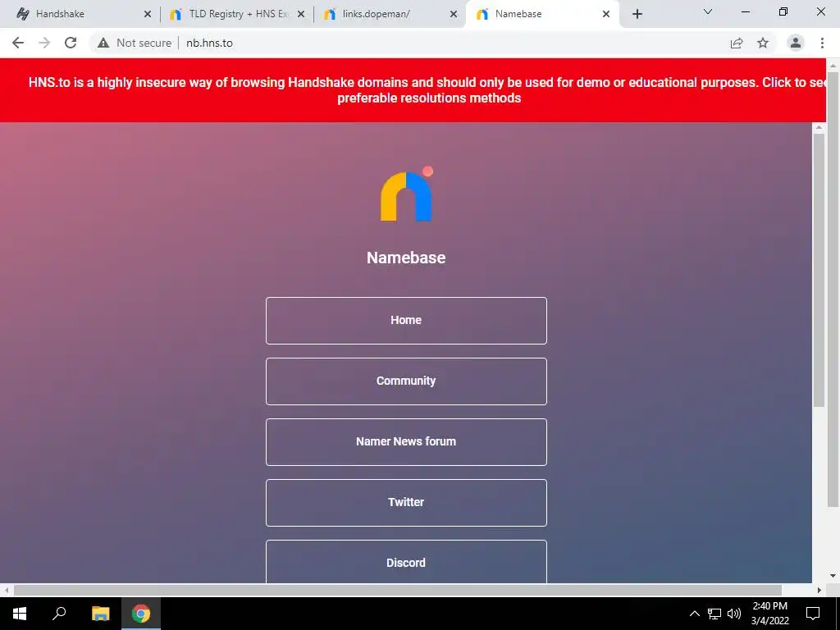Show hidden system tray icons
This screenshot has width=840, height=630.
click(x=694, y=614)
